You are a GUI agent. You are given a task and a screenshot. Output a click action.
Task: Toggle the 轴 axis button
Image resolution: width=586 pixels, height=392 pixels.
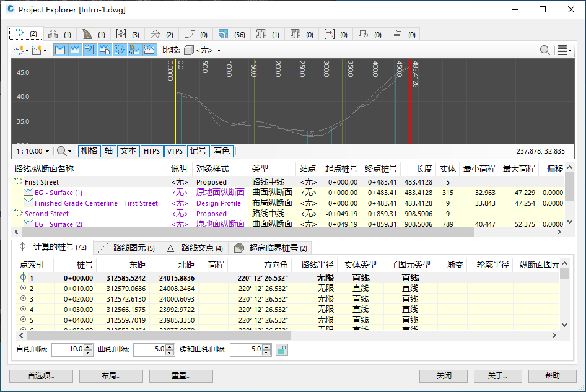click(109, 151)
